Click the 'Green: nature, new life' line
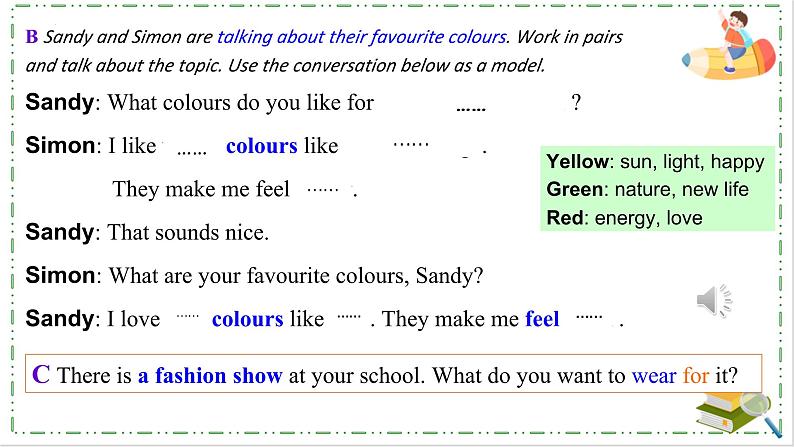Viewport: 794px width, 447px height. (647, 189)
